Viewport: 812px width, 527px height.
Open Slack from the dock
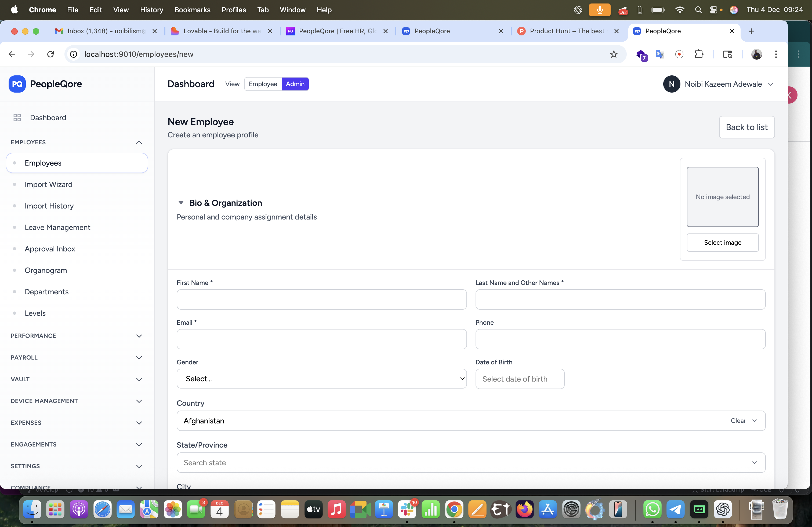[407, 510]
